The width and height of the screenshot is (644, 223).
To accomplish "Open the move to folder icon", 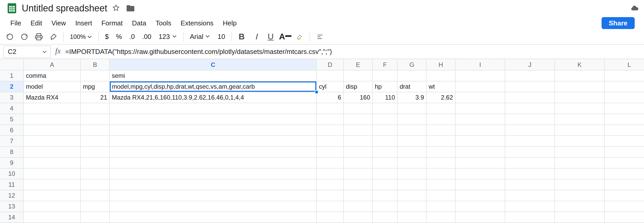I will coord(130,8).
